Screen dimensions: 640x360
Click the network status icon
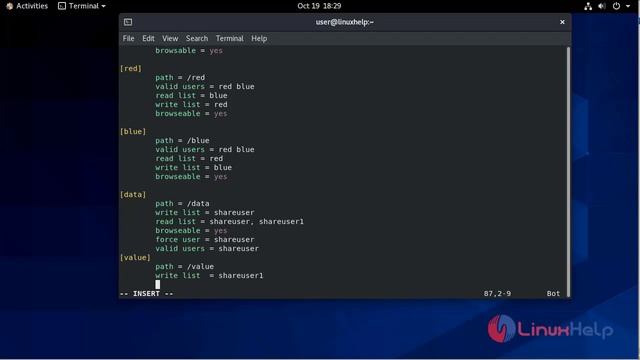(588, 6)
